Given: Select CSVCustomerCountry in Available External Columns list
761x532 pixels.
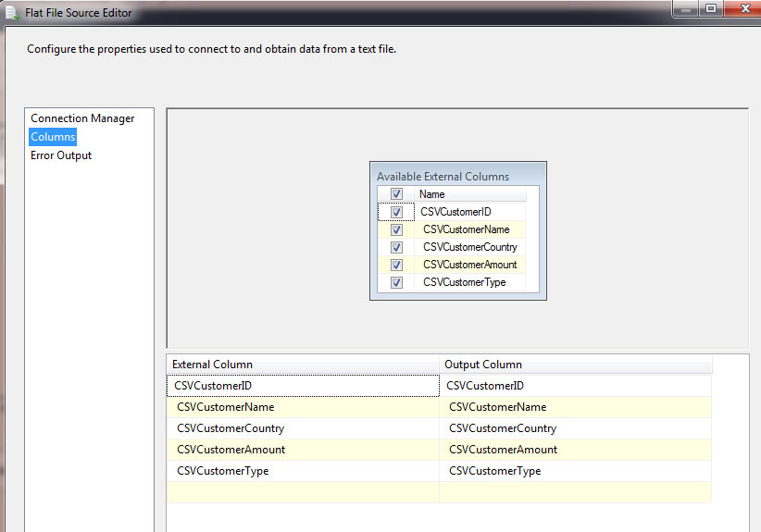Looking at the screenshot, I should (469, 247).
